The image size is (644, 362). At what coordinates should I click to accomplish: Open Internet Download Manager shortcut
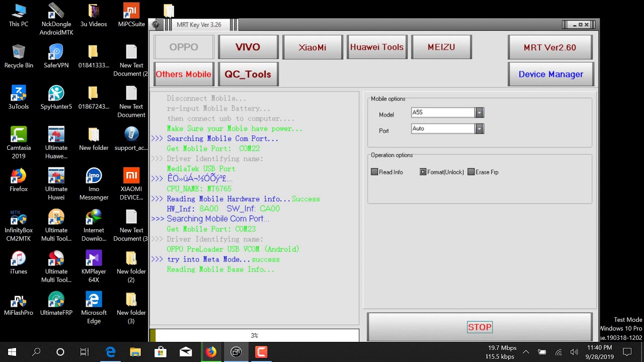[x=94, y=225]
